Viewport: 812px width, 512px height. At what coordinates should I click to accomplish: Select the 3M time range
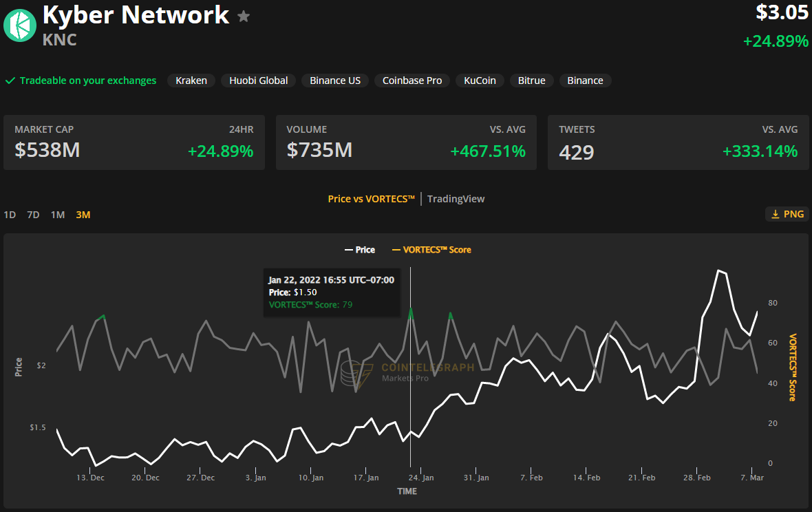click(x=83, y=215)
